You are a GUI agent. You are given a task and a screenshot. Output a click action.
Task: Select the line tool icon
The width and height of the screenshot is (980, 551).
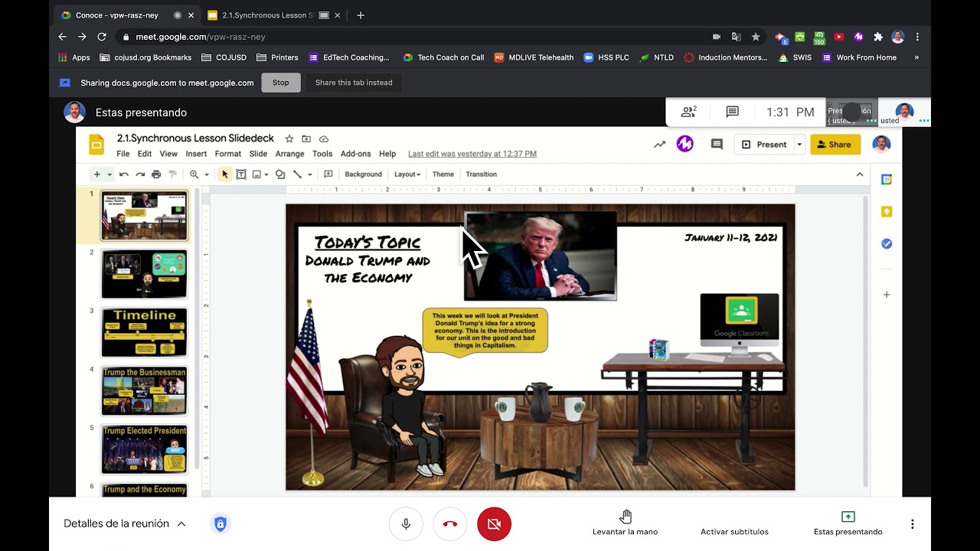(298, 174)
